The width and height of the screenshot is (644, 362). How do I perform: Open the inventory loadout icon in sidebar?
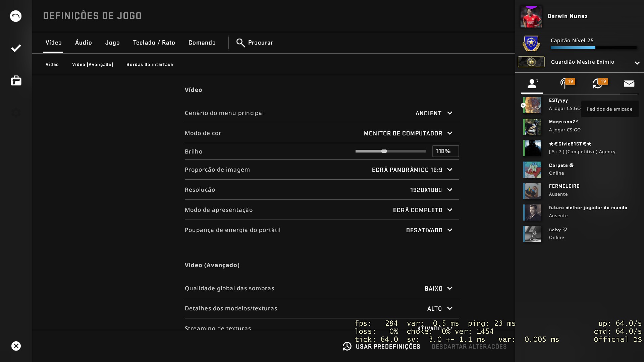pos(16,81)
